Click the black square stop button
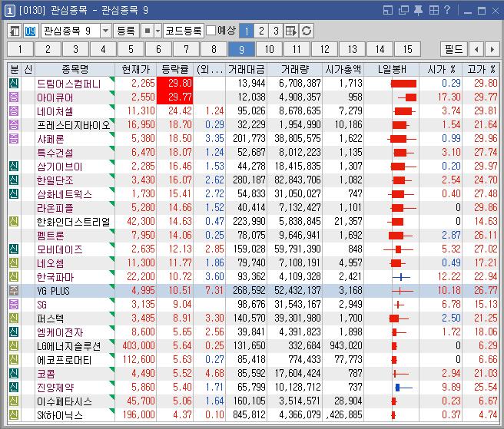 click(x=148, y=31)
